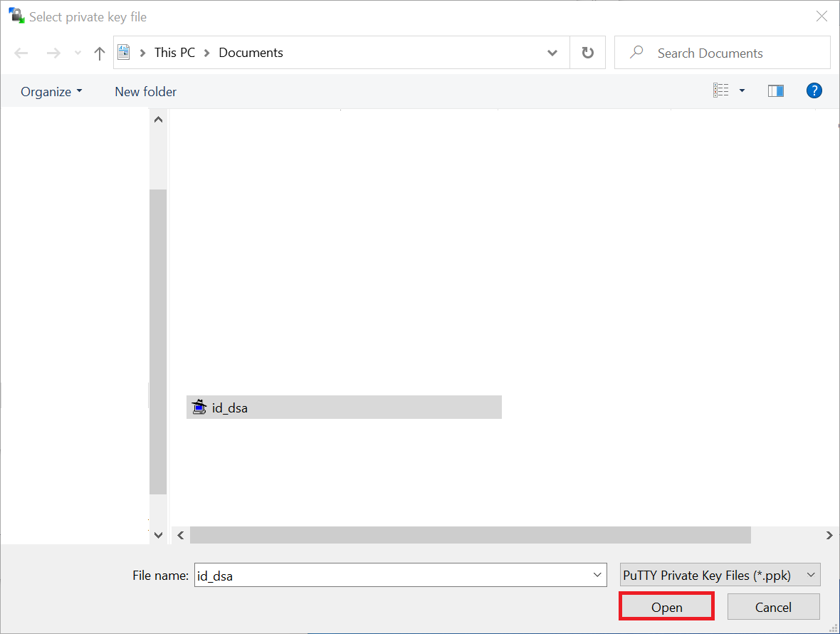
Task: Open the File name suggestions dropdown
Action: point(597,575)
